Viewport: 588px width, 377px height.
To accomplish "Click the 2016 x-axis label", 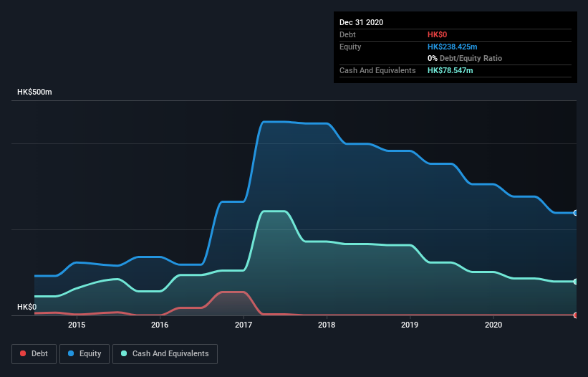I will pos(160,325).
